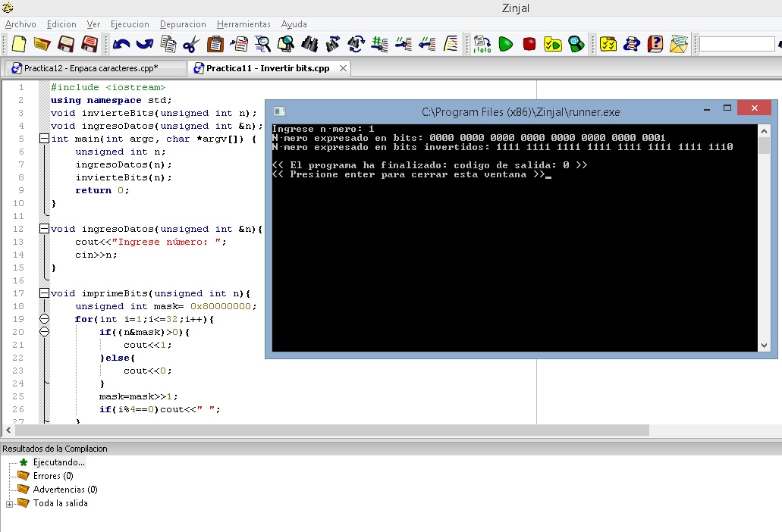Run the program with the green play icon

click(505, 44)
